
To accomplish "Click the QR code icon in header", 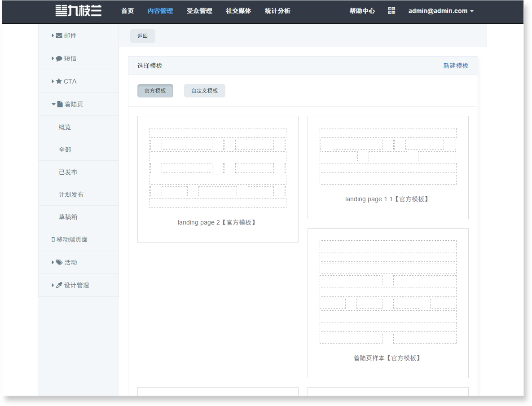I will tap(391, 11).
